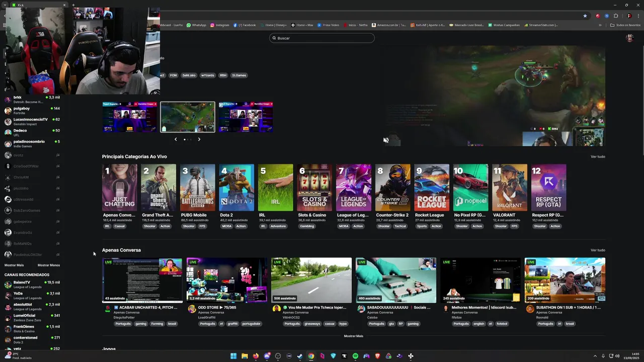The width and height of the screenshot is (644, 362).
Task: Open the NoPixel RP category card
Action: [470, 188]
